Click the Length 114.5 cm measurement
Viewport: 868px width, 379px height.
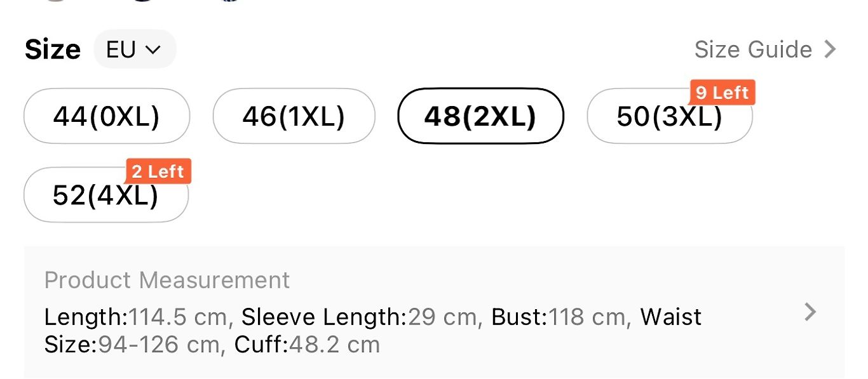click(x=135, y=316)
